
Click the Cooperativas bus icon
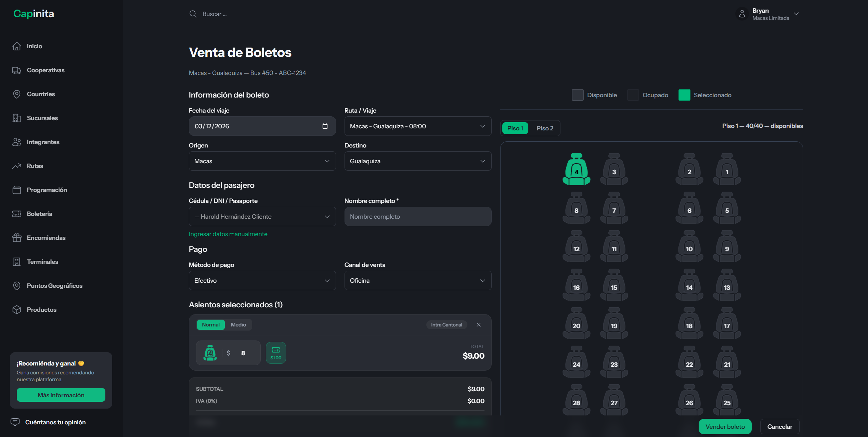[17, 70]
